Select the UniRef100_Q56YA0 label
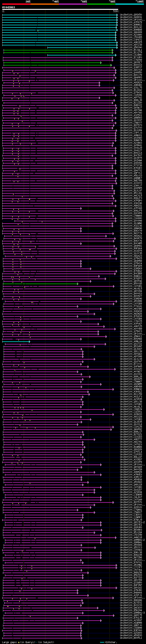146x644 pixels. pyautogui.click(x=131, y=47)
